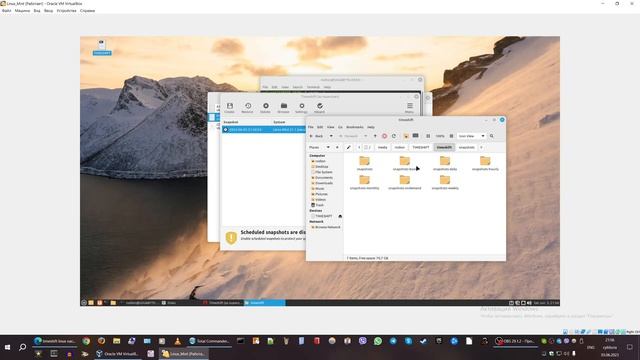Expand the Back history dropdown arrow

click(331, 136)
